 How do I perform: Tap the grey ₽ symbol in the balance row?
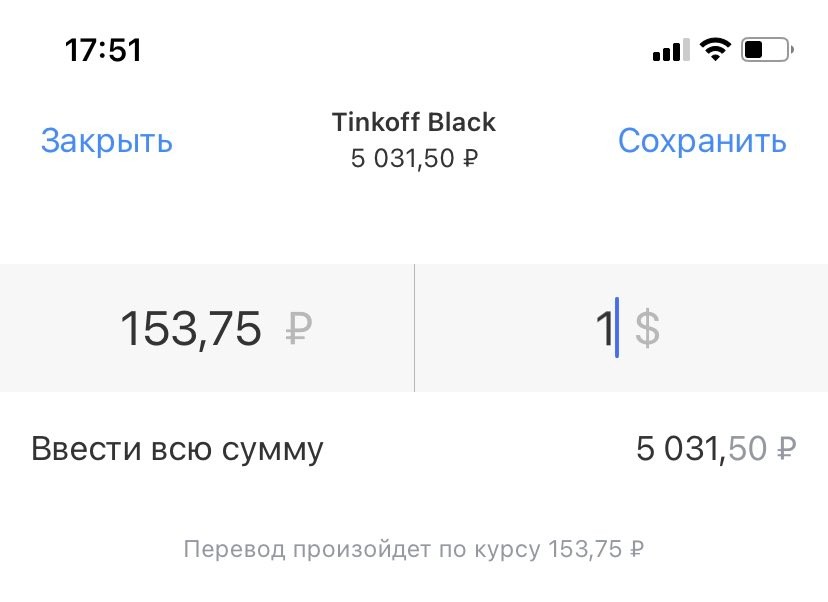pyautogui.click(x=783, y=449)
